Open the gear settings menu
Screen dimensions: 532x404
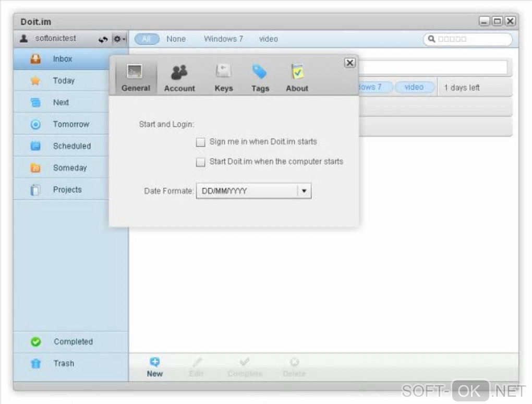(x=119, y=39)
